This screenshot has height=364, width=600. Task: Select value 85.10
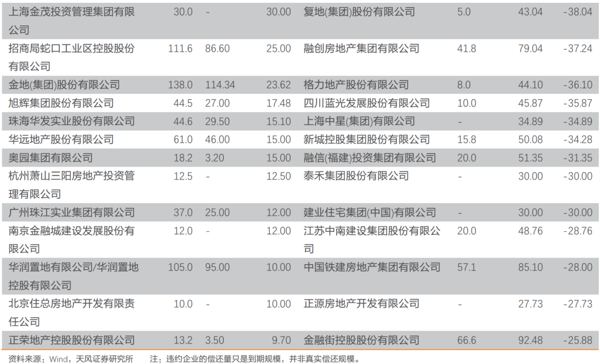pyautogui.click(x=531, y=267)
